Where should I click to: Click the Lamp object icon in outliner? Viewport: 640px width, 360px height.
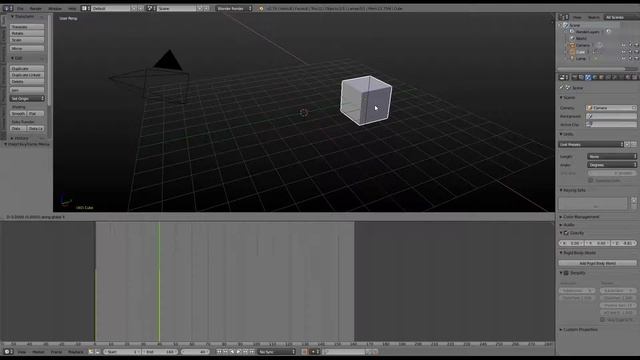(x=572, y=58)
